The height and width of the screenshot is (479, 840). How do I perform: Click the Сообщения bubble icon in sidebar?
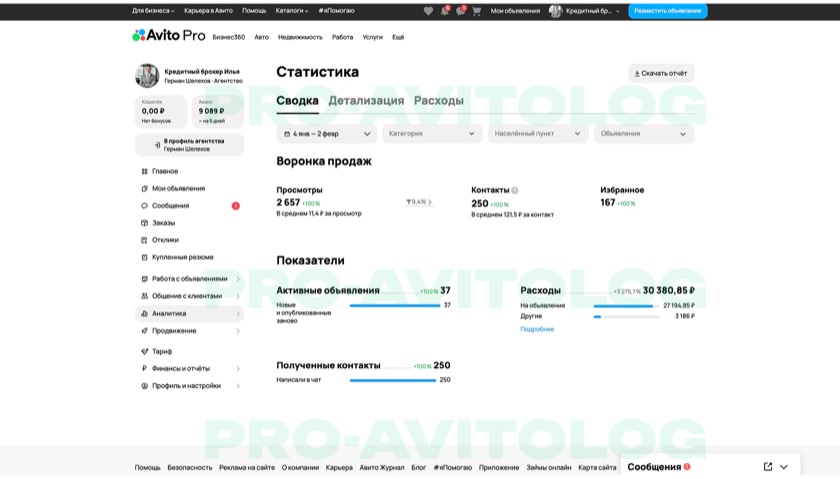[x=144, y=206]
